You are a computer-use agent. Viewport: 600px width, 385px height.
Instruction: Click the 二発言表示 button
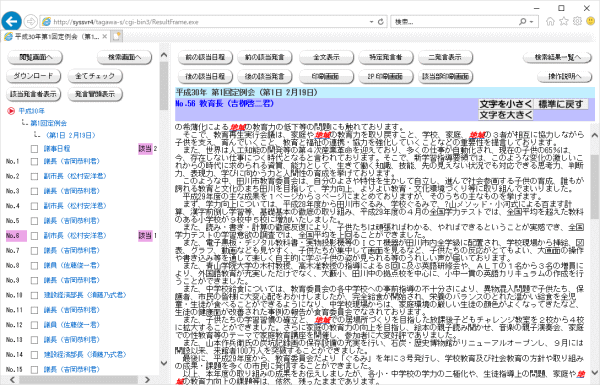point(445,57)
